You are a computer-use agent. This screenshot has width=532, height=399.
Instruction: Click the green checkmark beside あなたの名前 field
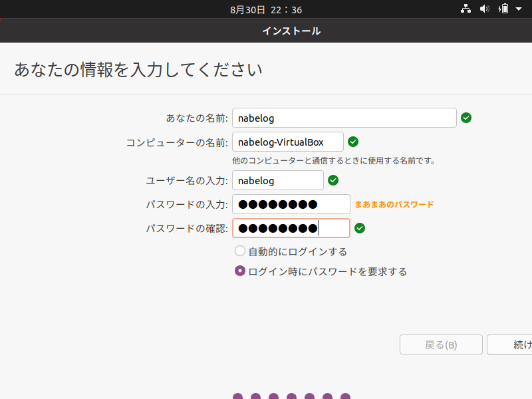click(x=466, y=118)
